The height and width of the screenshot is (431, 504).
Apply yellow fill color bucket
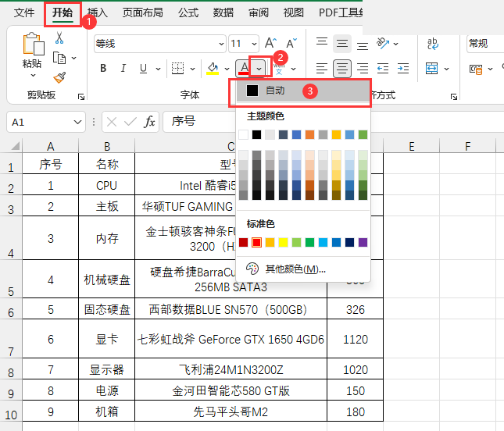tap(213, 69)
